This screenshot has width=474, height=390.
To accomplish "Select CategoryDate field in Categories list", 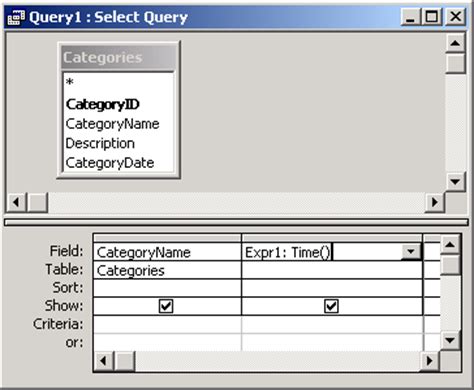I will pyautogui.click(x=110, y=163).
